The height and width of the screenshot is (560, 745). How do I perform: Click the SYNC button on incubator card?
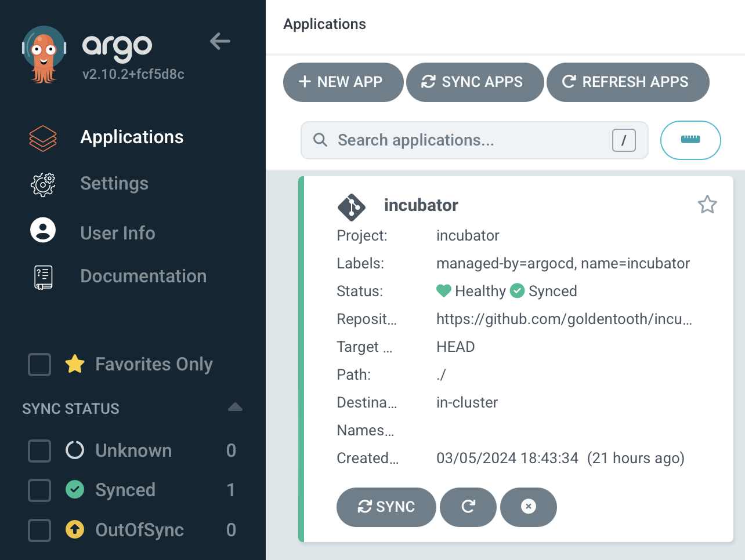point(386,507)
